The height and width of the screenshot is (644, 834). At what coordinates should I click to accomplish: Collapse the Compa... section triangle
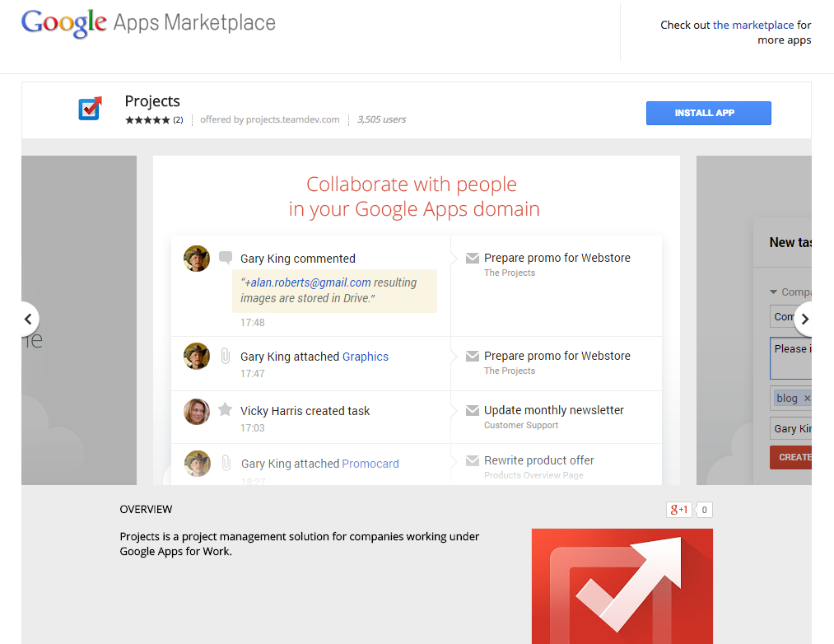773,292
